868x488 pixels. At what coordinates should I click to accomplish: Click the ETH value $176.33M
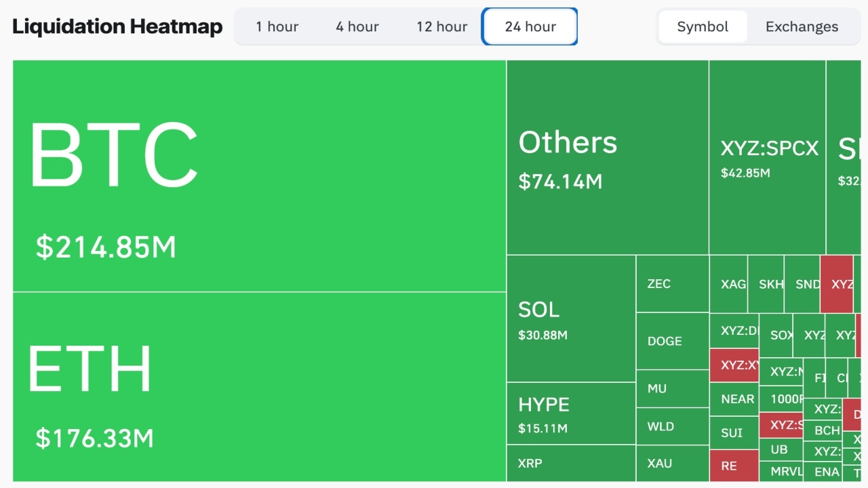(x=94, y=438)
